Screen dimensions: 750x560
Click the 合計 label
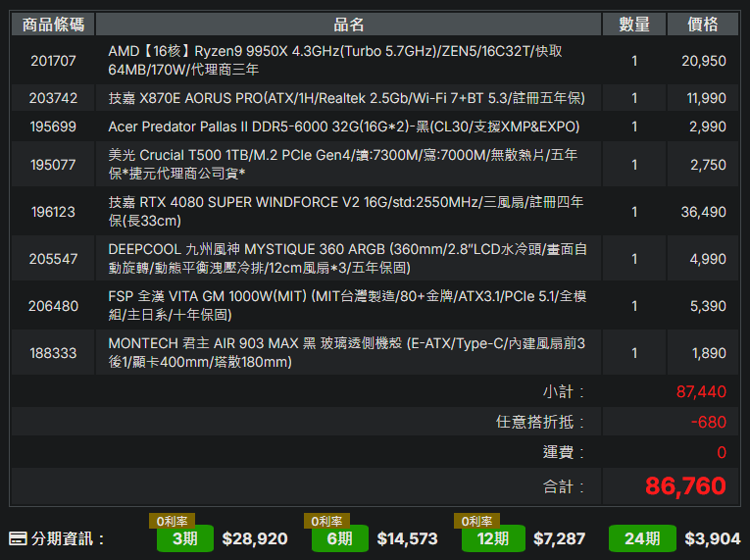coord(564,486)
